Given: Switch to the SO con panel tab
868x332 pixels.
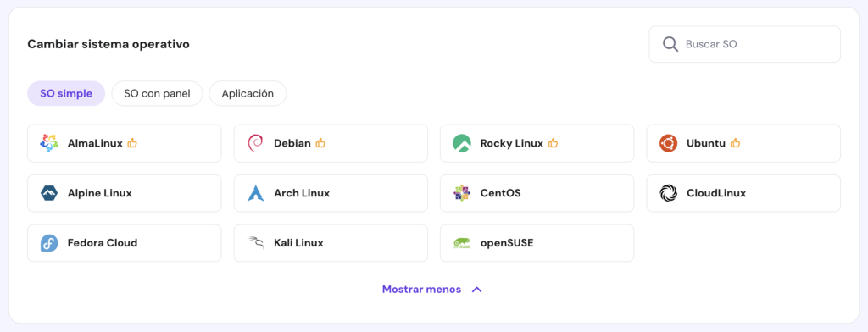Looking at the screenshot, I should 157,93.
